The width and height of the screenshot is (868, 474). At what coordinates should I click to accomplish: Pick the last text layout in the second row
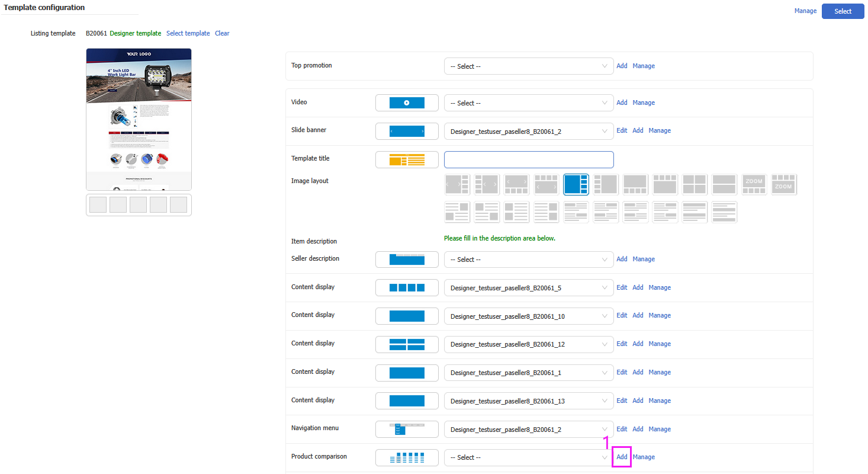pyautogui.click(x=724, y=212)
